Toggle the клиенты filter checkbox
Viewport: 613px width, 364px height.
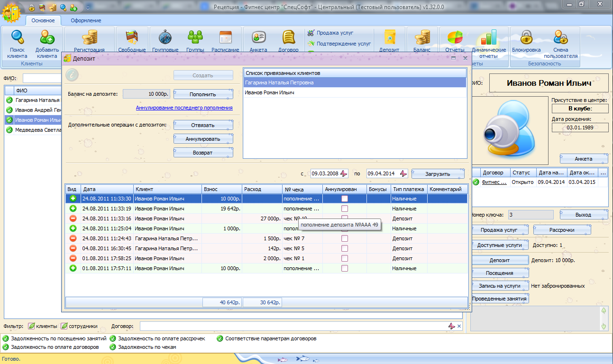tap(31, 326)
